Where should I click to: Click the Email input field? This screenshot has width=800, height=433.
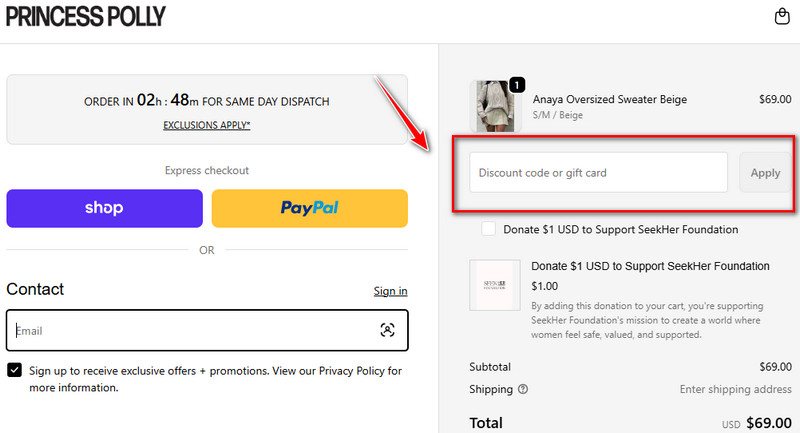click(190, 330)
